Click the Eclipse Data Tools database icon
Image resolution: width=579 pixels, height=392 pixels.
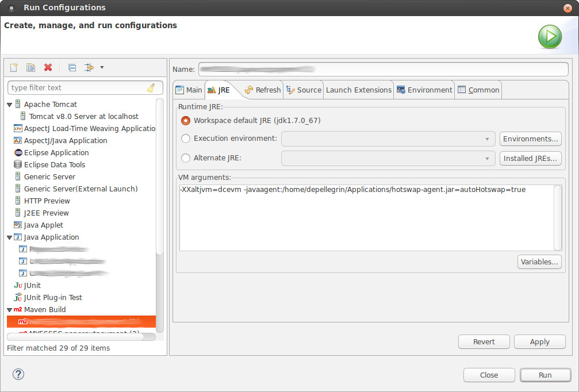(x=18, y=164)
